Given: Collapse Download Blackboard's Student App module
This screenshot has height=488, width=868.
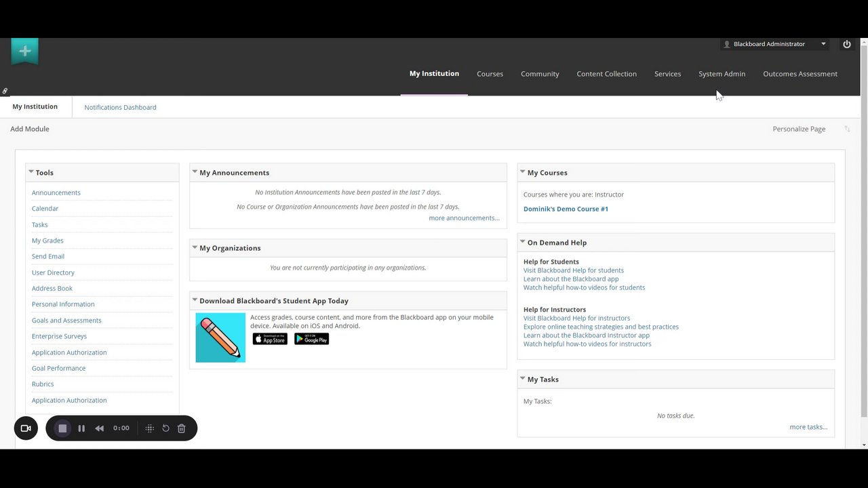Looking at the screenshot, I should tap(195, 300).
